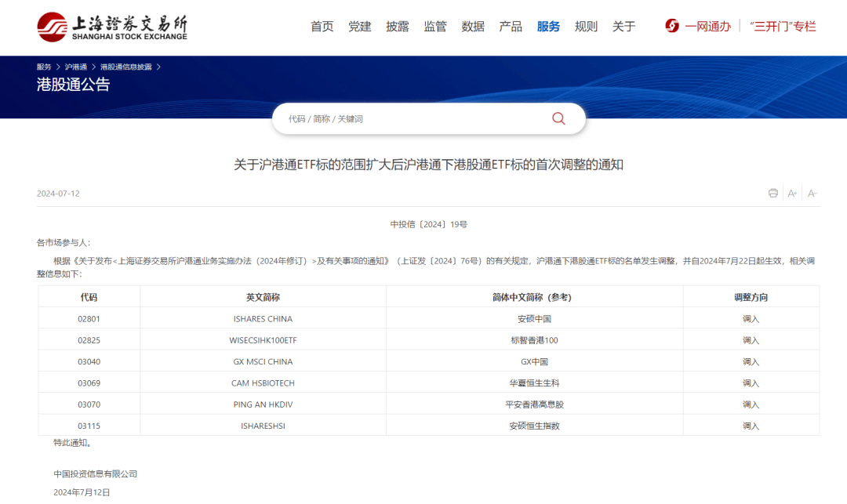This screenshot has height=504, width=847.
Task: Click the magnifier icon to search
Action: tap(558, 118)
